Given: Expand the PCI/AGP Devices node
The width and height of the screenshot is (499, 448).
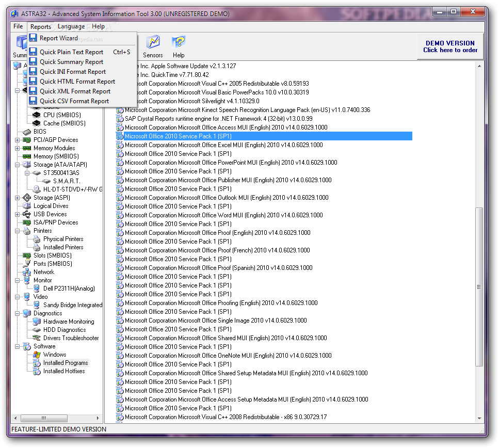Looking at the screenshot, I should click(17, 140).
